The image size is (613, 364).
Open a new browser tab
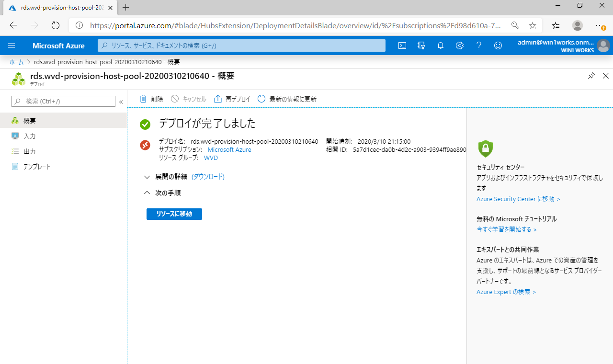(126, 8)
